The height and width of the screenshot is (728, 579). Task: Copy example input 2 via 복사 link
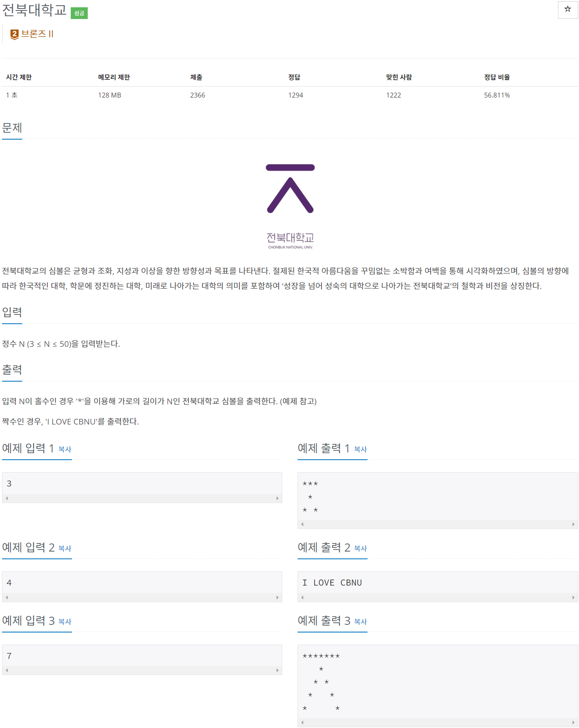click(x=65, y=548)
